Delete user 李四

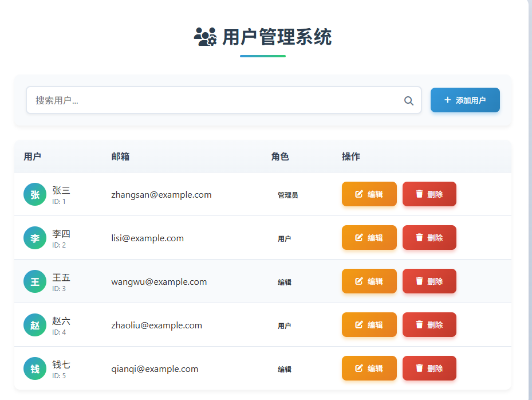pos(429,238)
